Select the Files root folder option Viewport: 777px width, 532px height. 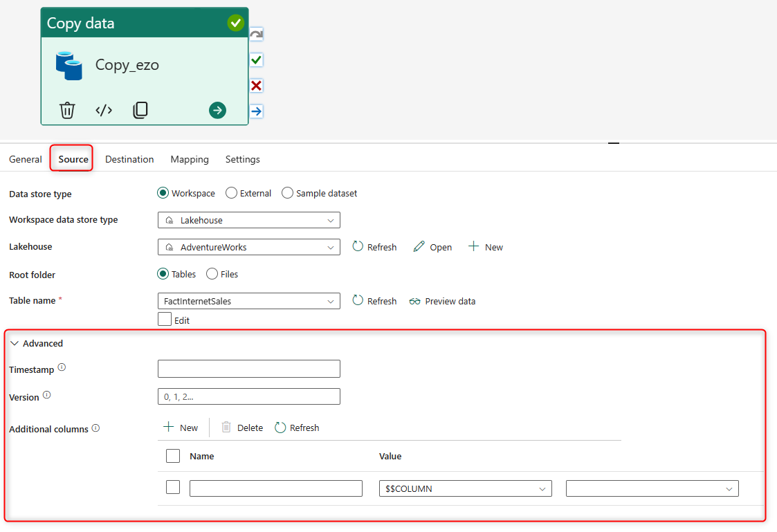click(212, 274)
